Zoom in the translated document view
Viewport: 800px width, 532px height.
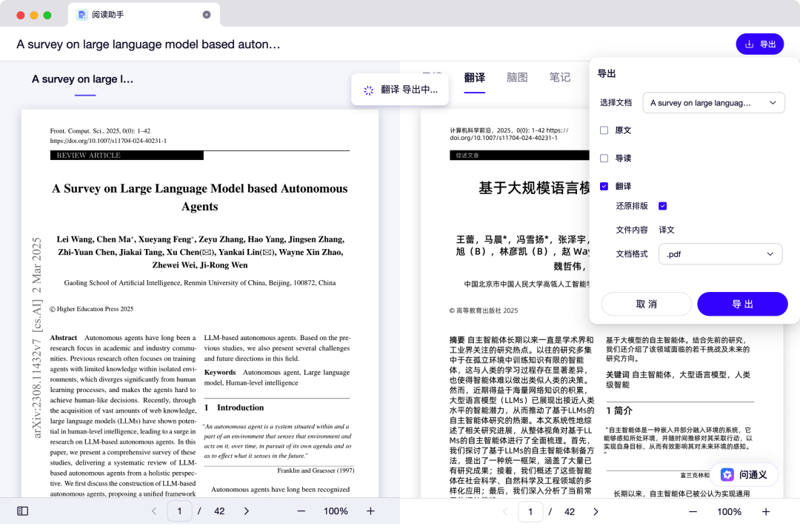(x=766, y=512)
